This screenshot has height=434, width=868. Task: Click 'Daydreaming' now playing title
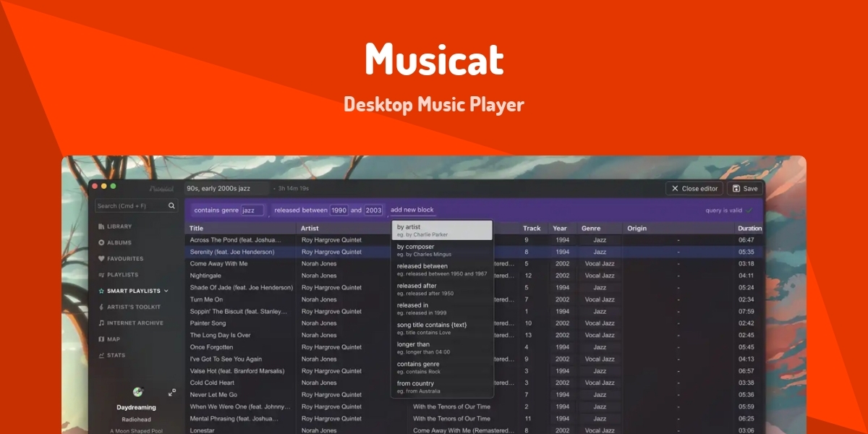click(x=136, y=407)
